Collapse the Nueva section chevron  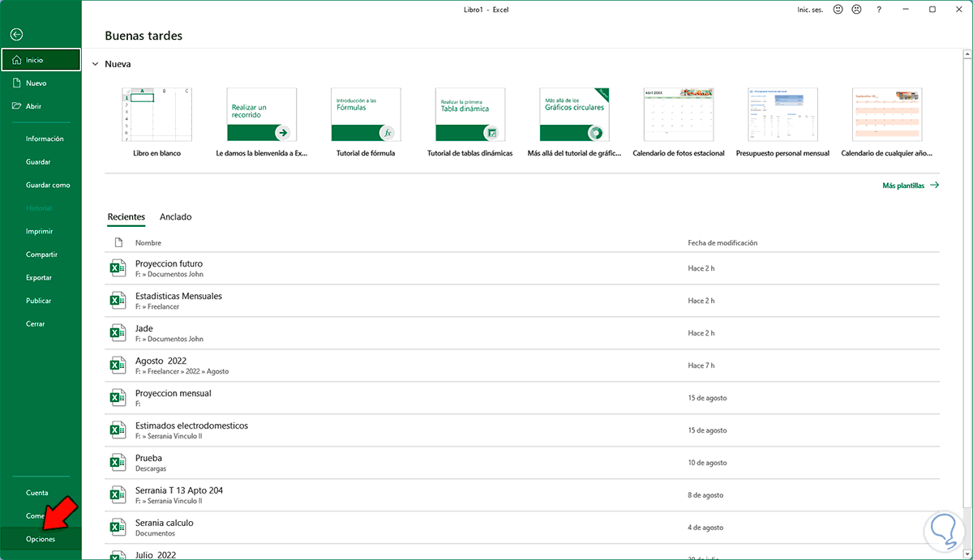coord(95,64)
